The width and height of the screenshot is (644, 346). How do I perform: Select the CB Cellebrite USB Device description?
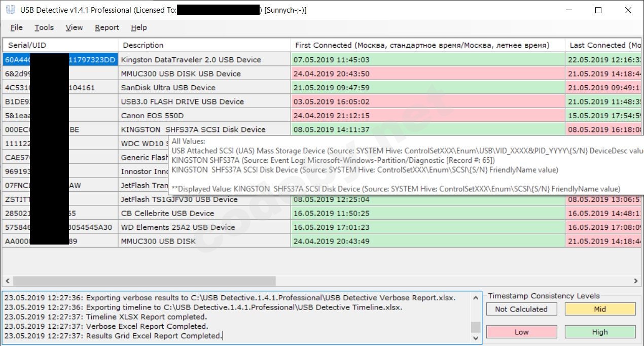204,213
